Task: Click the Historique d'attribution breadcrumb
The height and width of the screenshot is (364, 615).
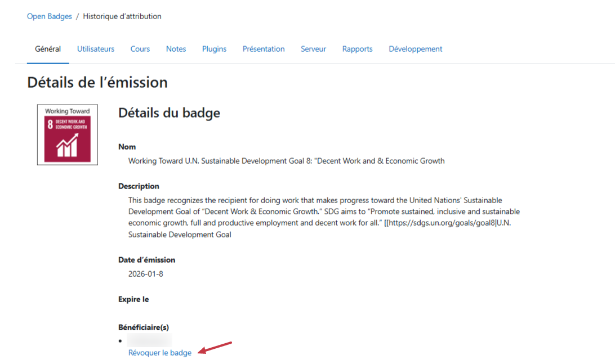Action: [x=122, y=16]
